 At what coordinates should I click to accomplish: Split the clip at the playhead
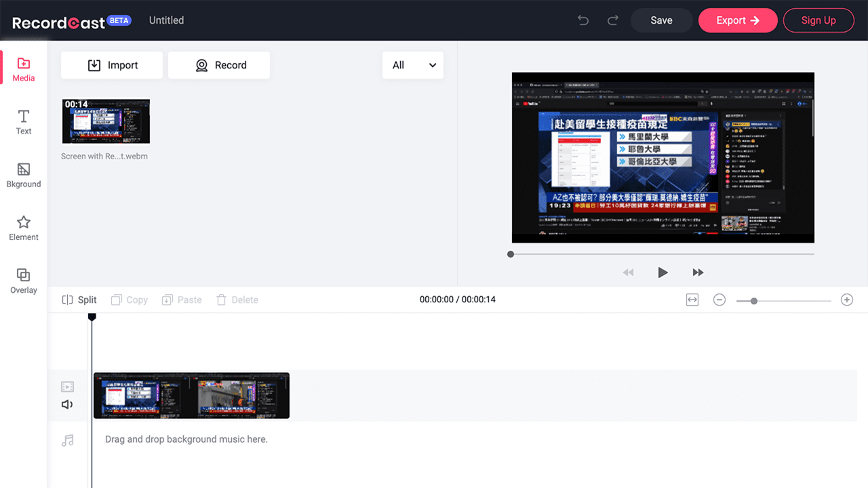pos(79,299)
